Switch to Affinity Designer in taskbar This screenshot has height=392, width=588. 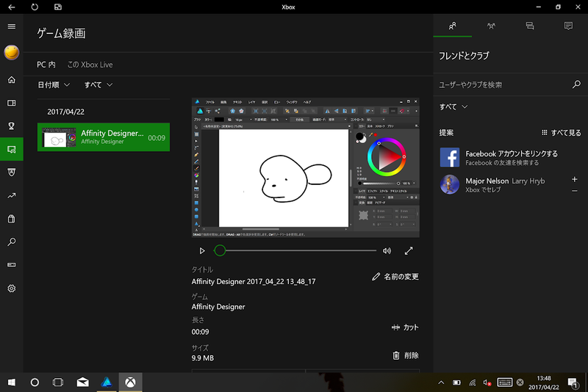107,382
